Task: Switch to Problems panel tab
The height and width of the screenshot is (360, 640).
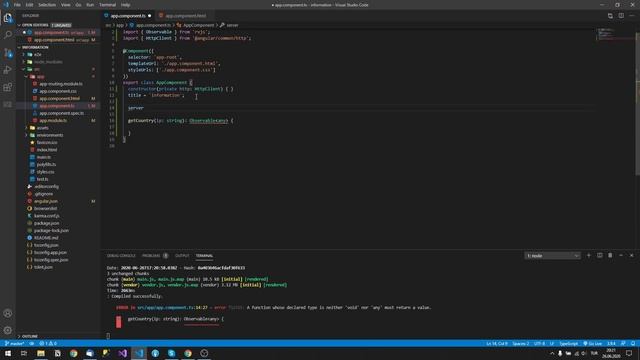Action: [151, 256]
